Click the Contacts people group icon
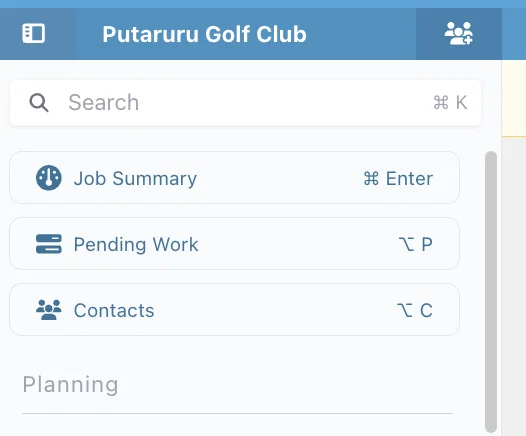Screen dimensions: 526x436 tap(49, 310)
